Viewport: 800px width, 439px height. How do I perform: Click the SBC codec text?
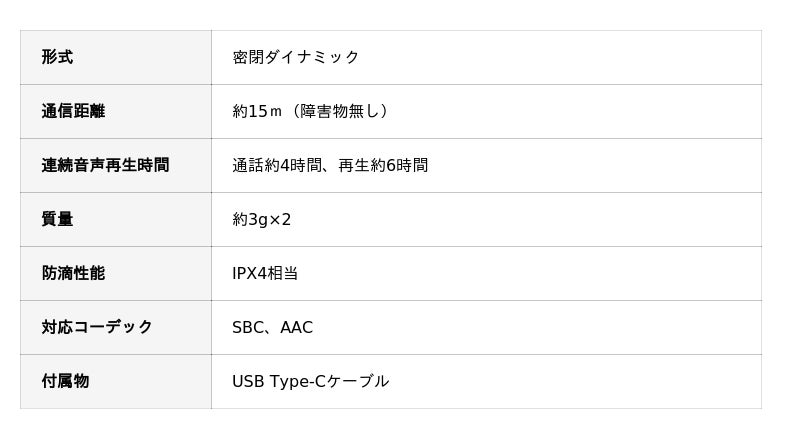tap(248, 327)
